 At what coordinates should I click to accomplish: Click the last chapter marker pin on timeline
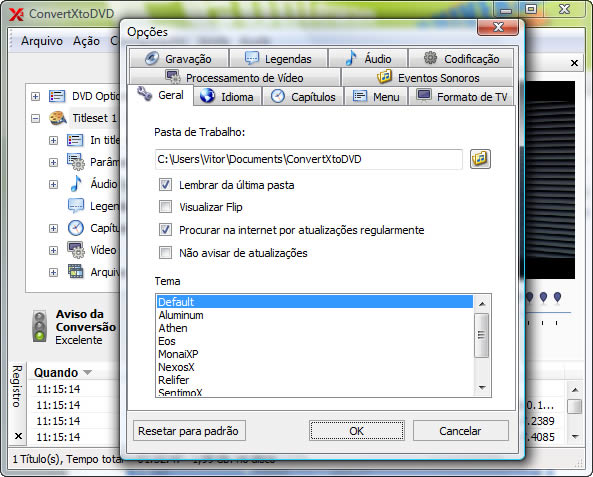pyautogui.click(x=557, y=297)
